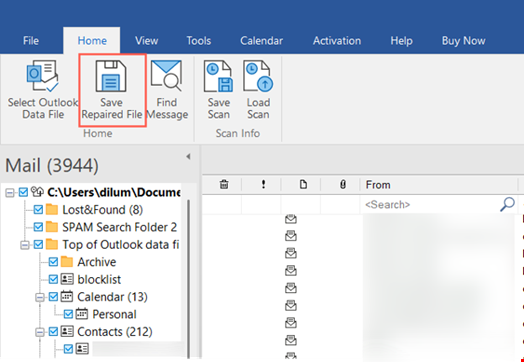
Task: Click the Contacts (212) card icon
Action: pos(67,332)
